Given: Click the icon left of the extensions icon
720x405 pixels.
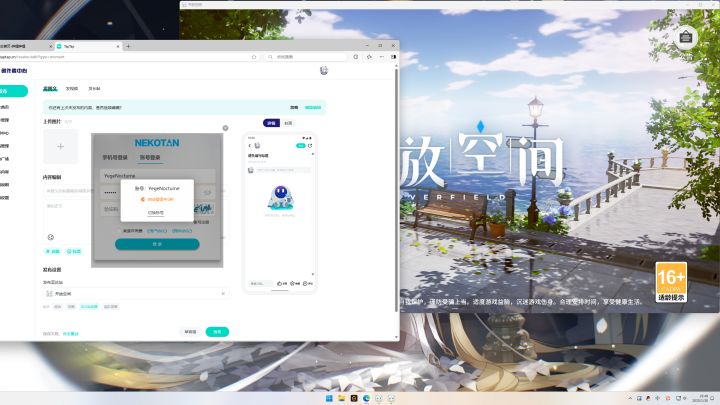Looking at the screenshot, I should point(356,57).
